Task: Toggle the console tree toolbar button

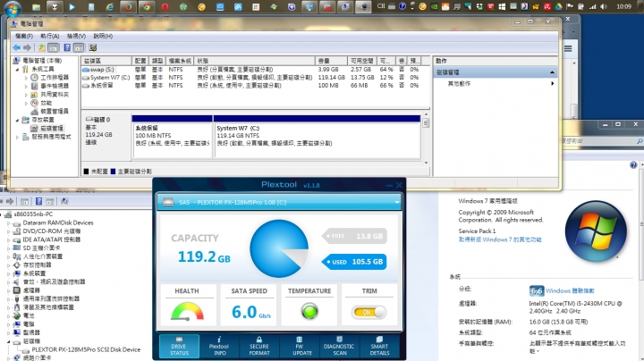Action: [53, 47]
